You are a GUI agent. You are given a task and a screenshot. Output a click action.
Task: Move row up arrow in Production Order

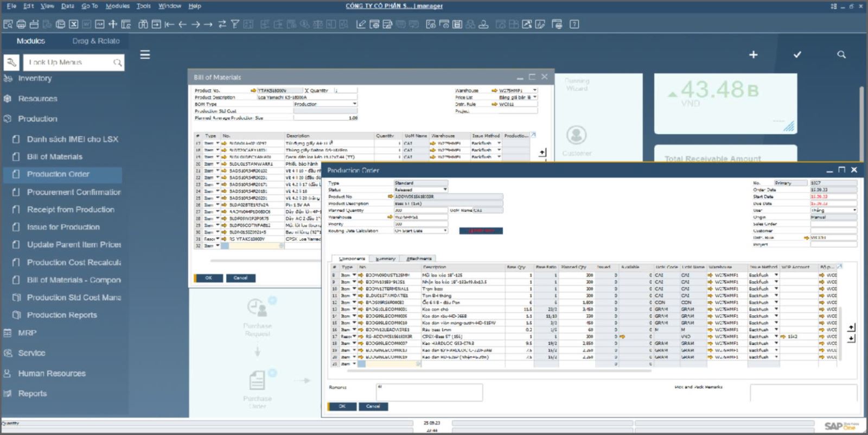tap(851, 327)
